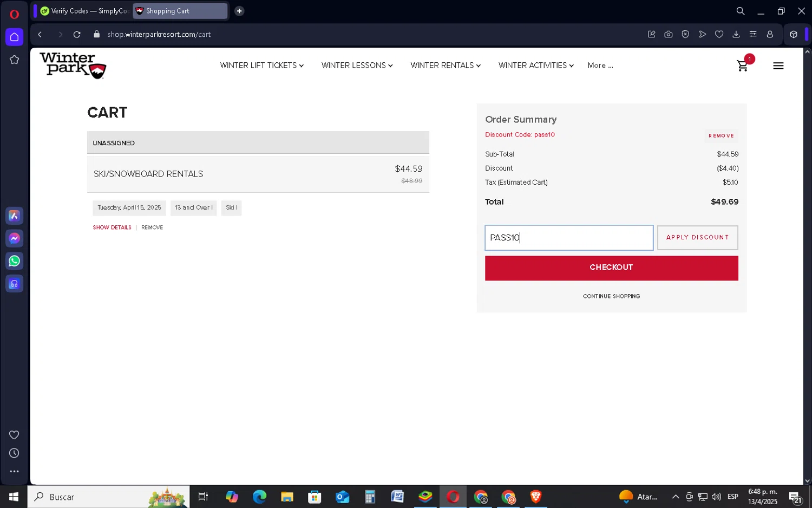Viewport: 812px width, 508px height.
Task: Click the red Checkout button
Action: click(x=611, y=268)
